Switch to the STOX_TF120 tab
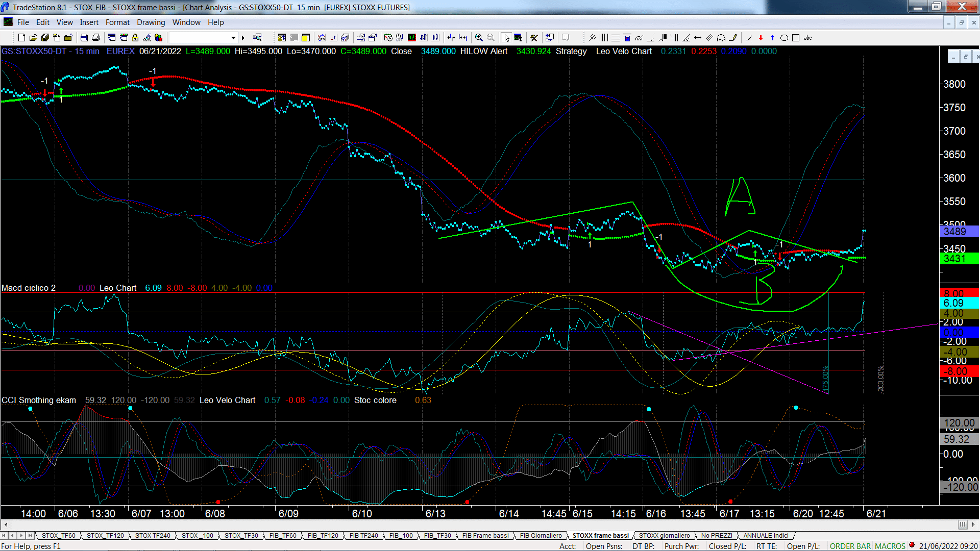 click(105, 535)
